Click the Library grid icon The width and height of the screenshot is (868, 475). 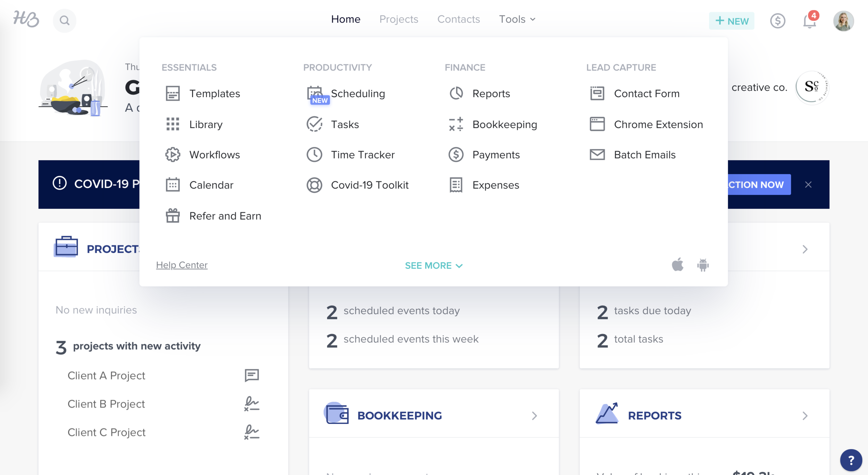(x=173, y=124)
